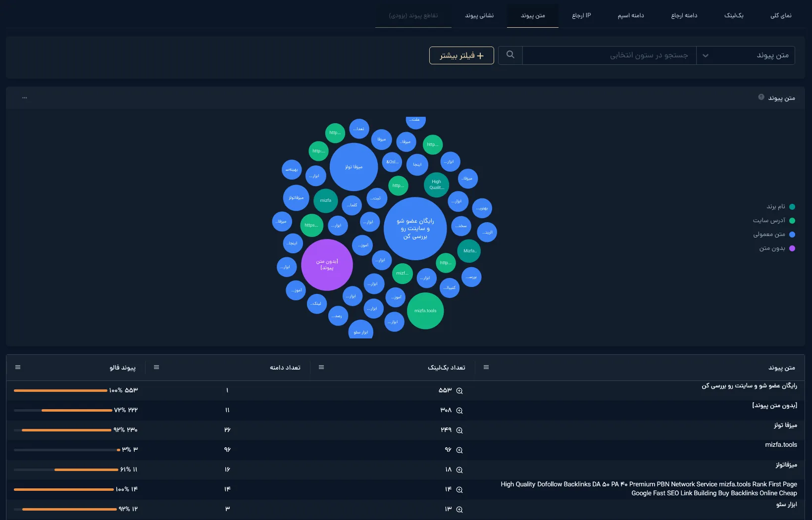812x520 pixels.
Task: Open the three-dots menu of chart panel
Action: click(x=24, y=97)
